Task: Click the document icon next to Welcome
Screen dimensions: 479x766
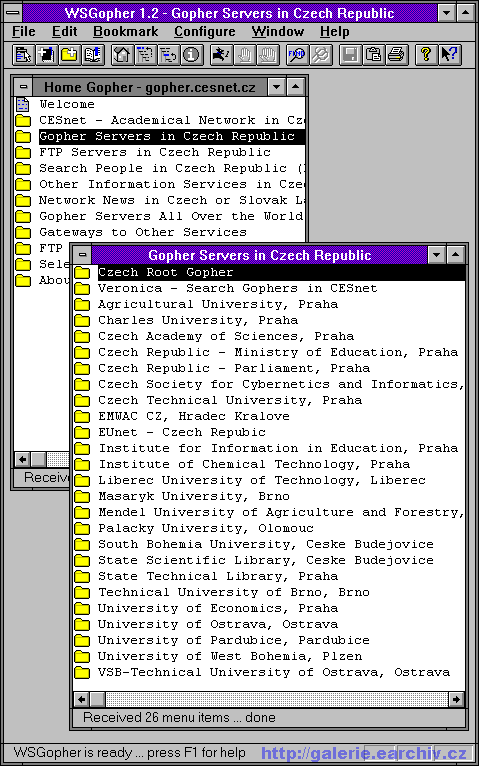Action: tap(23, 104)
